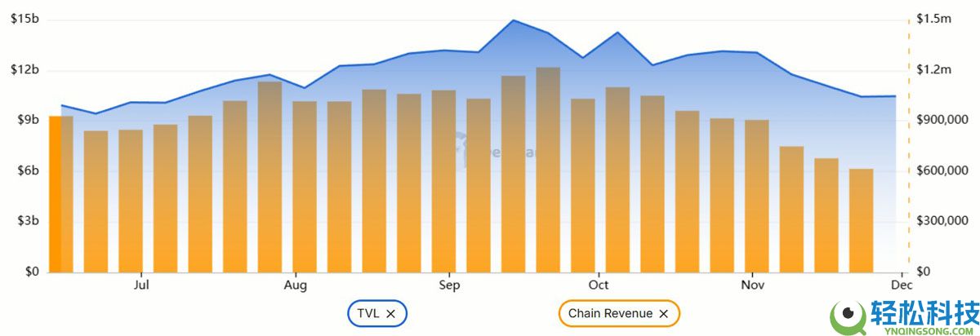Click the X icon on Chain Revenue
Viewport: 980px width, 336px height.
click(x=664, y=313)
